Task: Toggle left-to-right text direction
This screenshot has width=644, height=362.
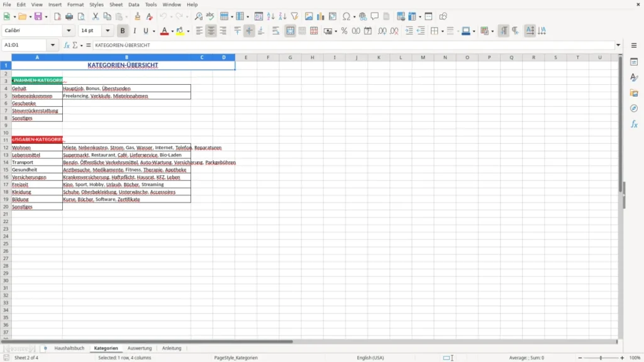Action: [504, 31]
